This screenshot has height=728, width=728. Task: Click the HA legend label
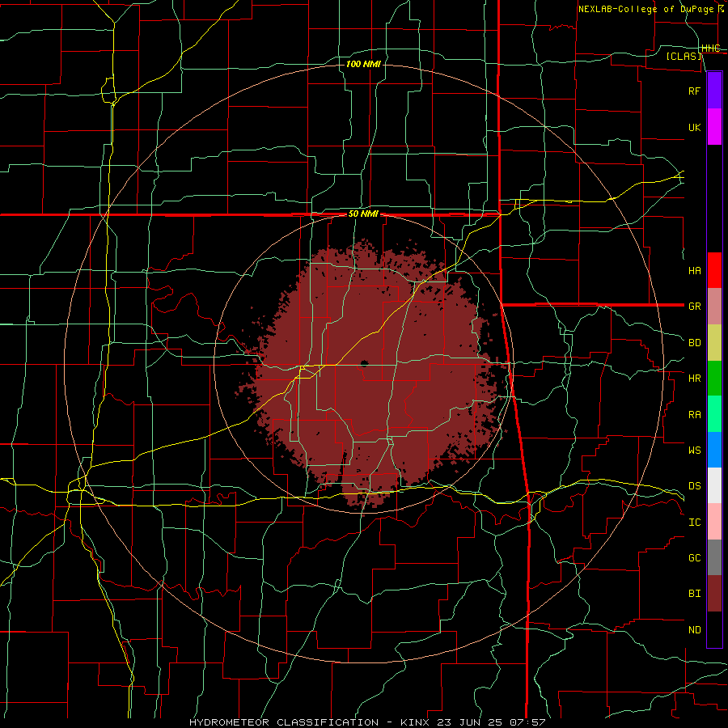(x=694, y=271)
